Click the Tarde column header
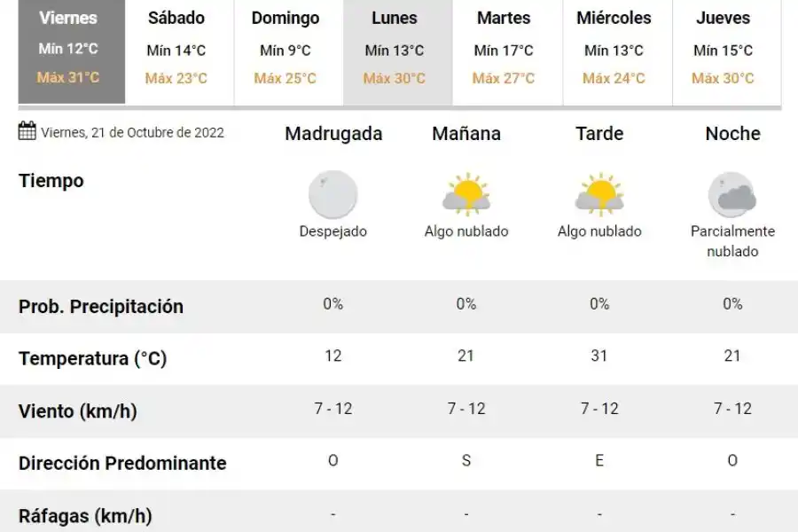The height and width of the screenshot is (532, 798). tap(599, 134)
